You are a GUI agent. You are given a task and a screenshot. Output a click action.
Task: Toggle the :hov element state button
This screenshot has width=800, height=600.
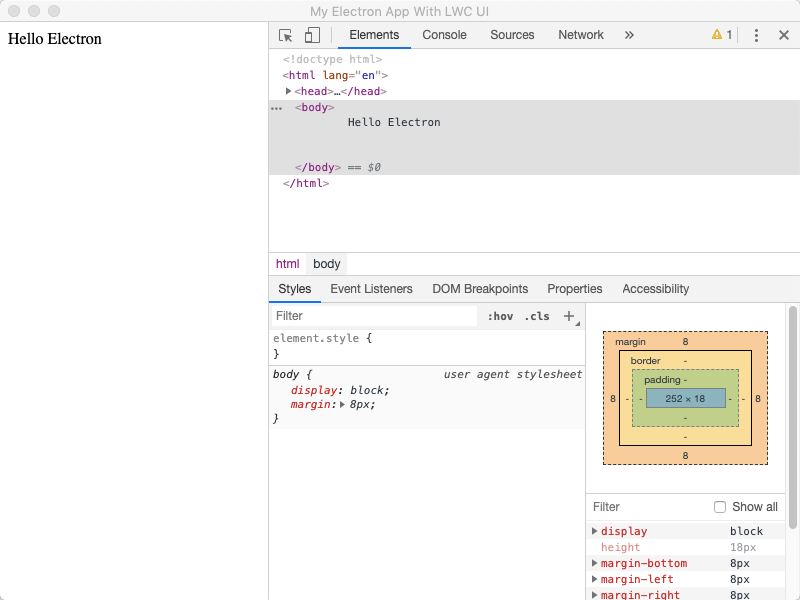[500, 316]
